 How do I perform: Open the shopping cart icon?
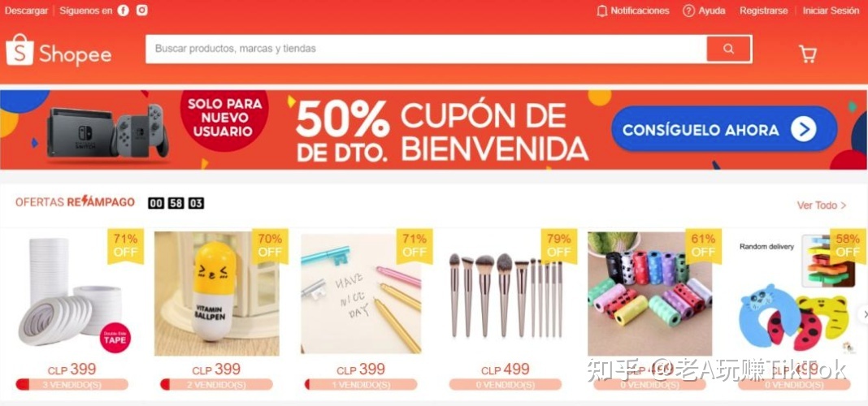[808, 54]
